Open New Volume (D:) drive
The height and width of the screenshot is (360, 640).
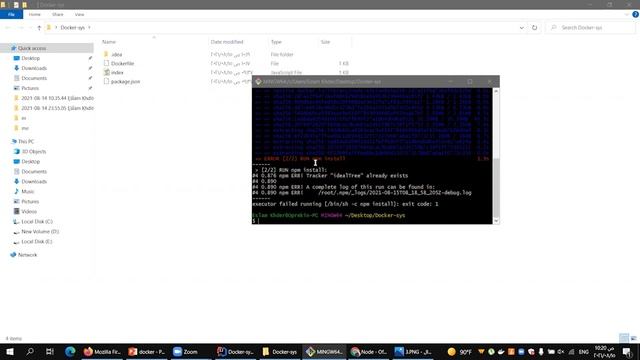(40, 232)
